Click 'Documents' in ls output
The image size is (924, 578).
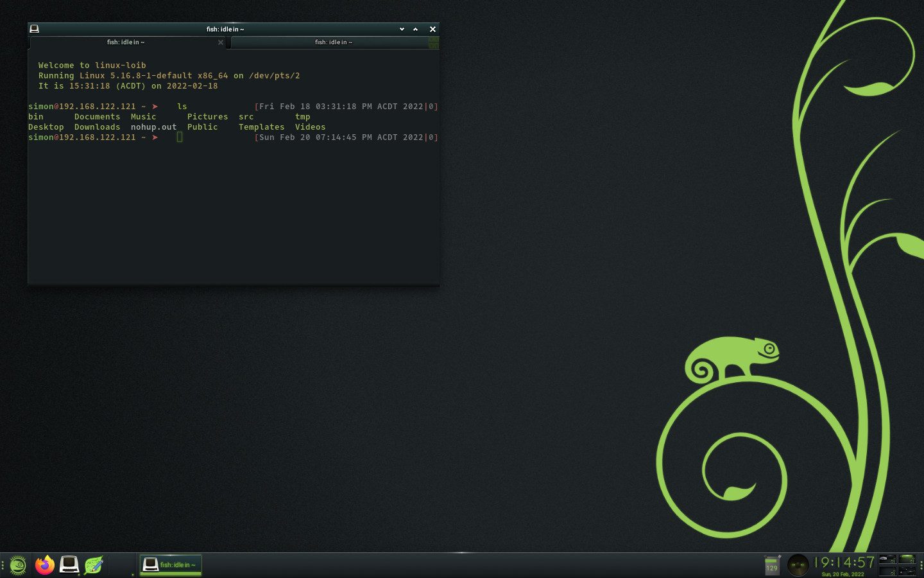[98, 117]
